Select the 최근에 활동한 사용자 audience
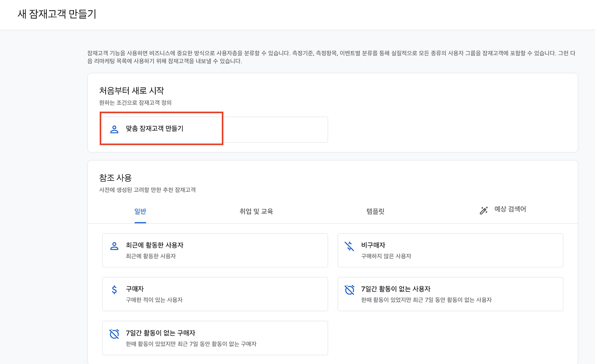 pos(215,250)
